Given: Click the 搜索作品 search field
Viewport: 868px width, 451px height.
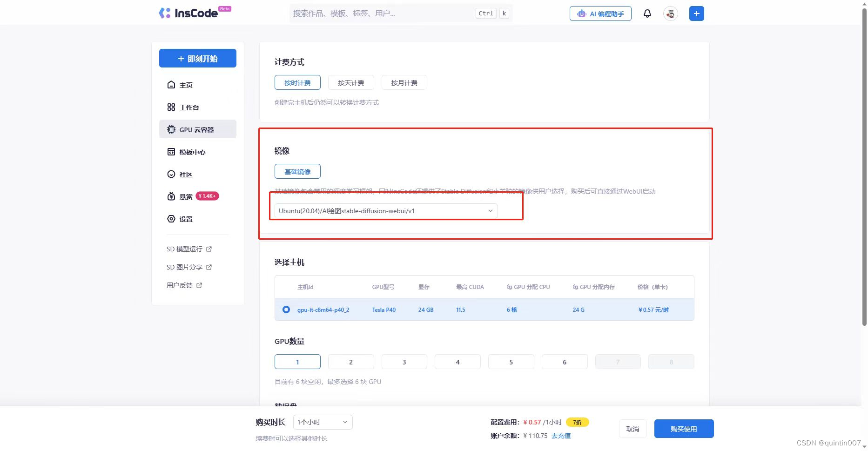Looking at the screenshot, I should (x=400, y=13).
